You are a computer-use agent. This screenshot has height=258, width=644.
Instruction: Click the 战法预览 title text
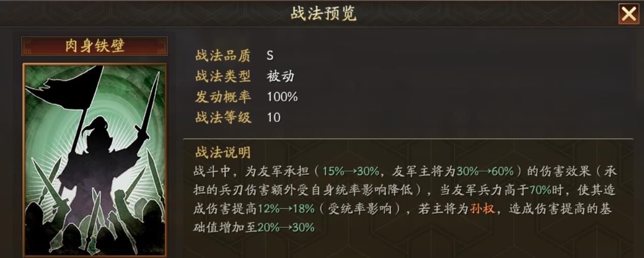(x=324, y=14)
